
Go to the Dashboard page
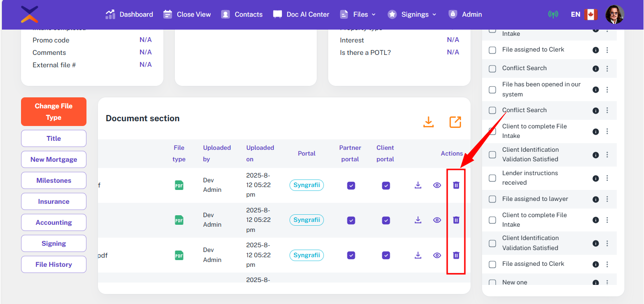(x=129, y=14)
